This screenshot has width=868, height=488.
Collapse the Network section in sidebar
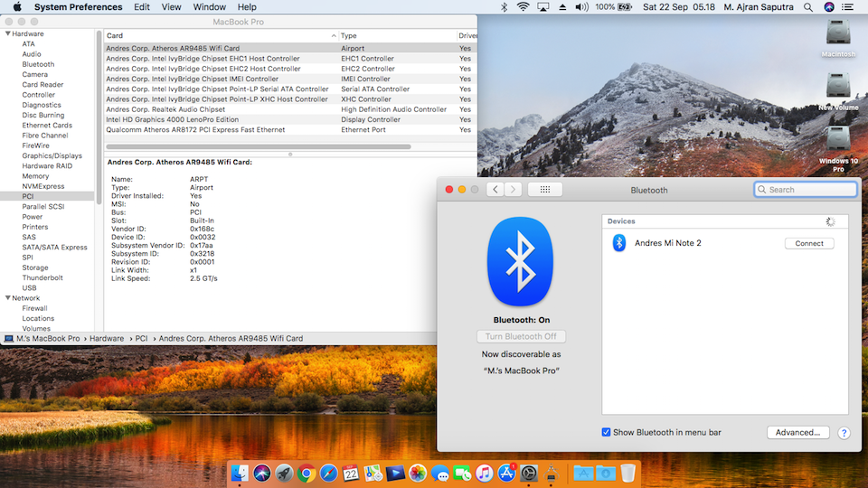[x=8, y=298]
